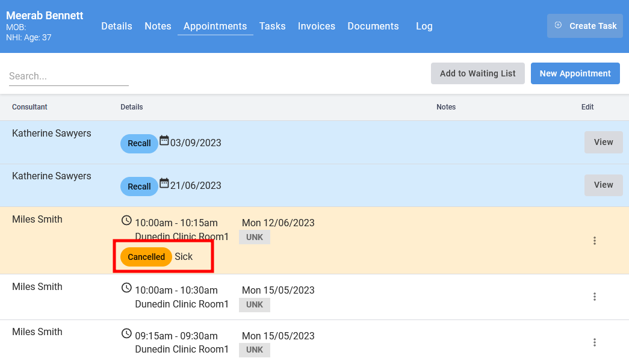Open the Notes tab

pyautogui.click(x=158, y=26)
